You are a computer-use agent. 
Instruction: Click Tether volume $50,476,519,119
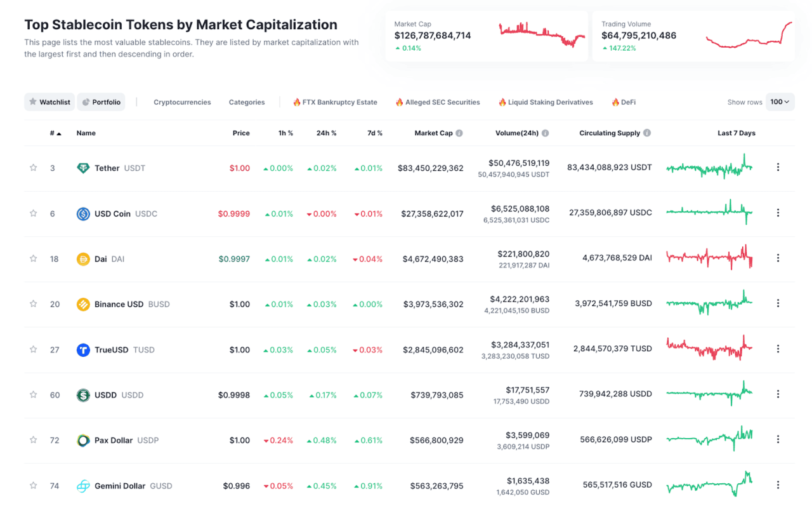(520, 163)
